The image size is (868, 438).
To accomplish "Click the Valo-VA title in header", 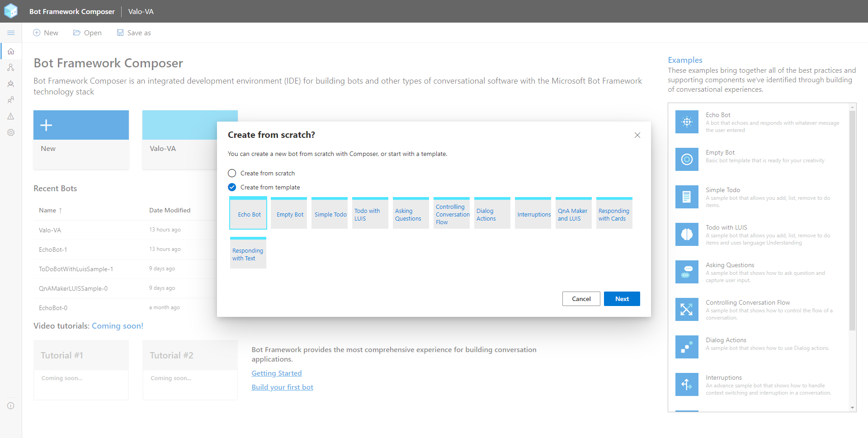I will (141, 11).
